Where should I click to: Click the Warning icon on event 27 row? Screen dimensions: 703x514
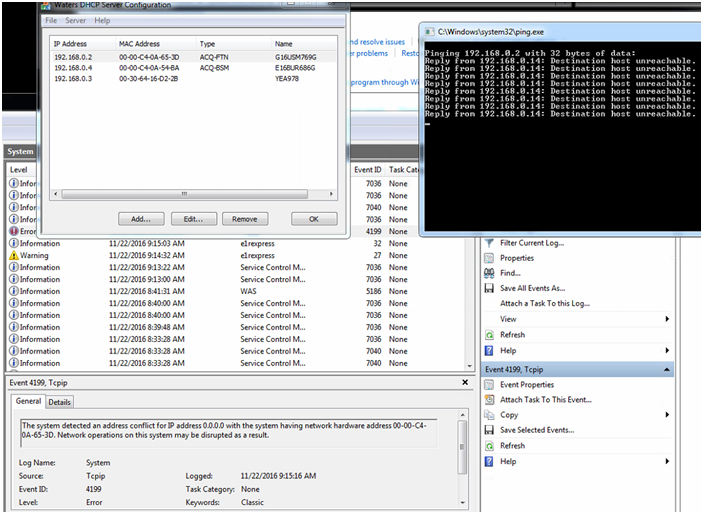[14, 255]
